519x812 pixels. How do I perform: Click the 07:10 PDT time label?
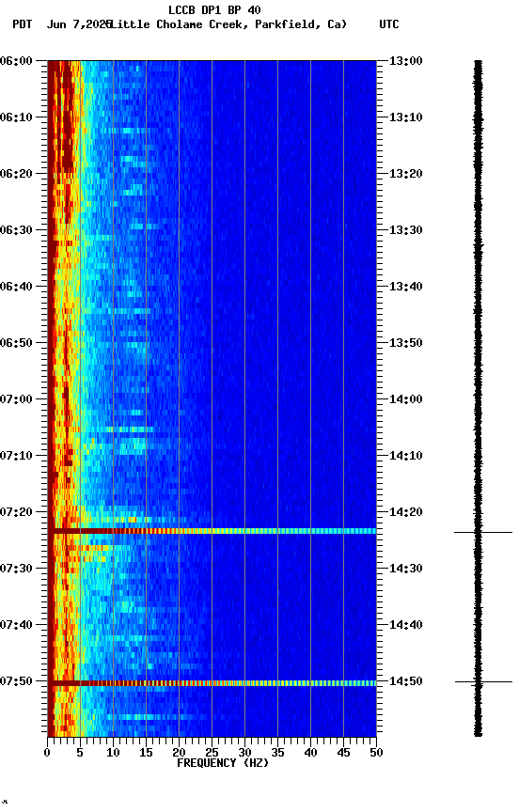pyautogui.click(x=16, y=456)
